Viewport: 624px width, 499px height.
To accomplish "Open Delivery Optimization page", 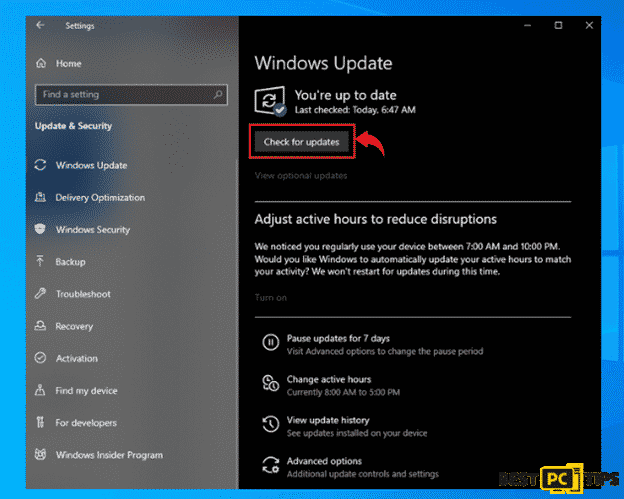I will click(x=100, y=197).
